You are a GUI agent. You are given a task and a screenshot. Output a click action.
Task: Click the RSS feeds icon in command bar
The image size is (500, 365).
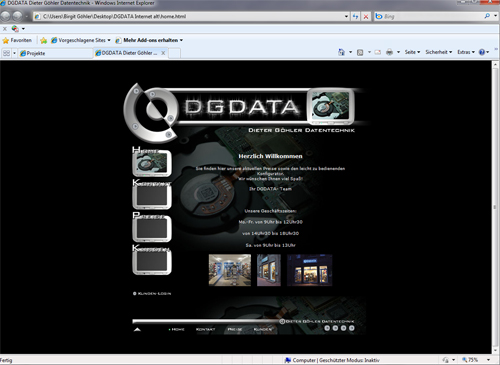[x=360, y=52]
